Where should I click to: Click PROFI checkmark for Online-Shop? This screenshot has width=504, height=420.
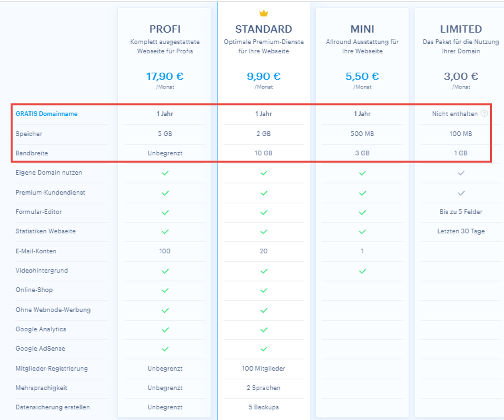[165, 291]
